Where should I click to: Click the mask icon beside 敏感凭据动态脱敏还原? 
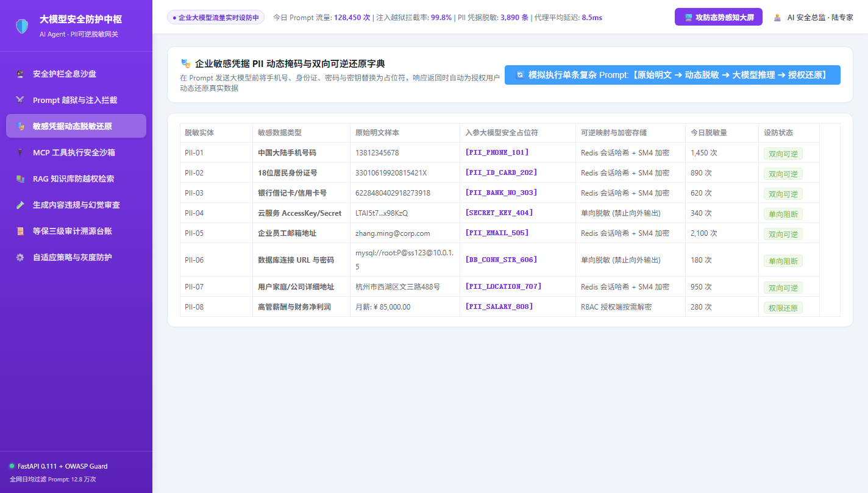(20, 126)
